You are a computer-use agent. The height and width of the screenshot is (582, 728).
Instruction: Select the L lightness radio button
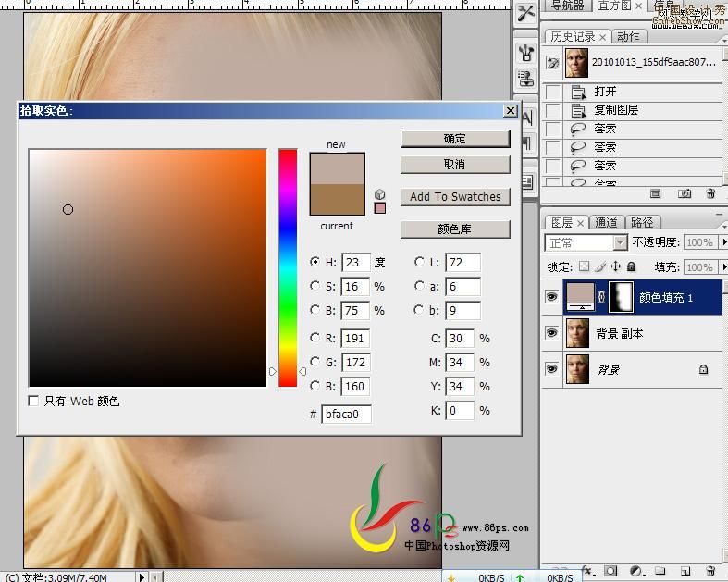419,262
